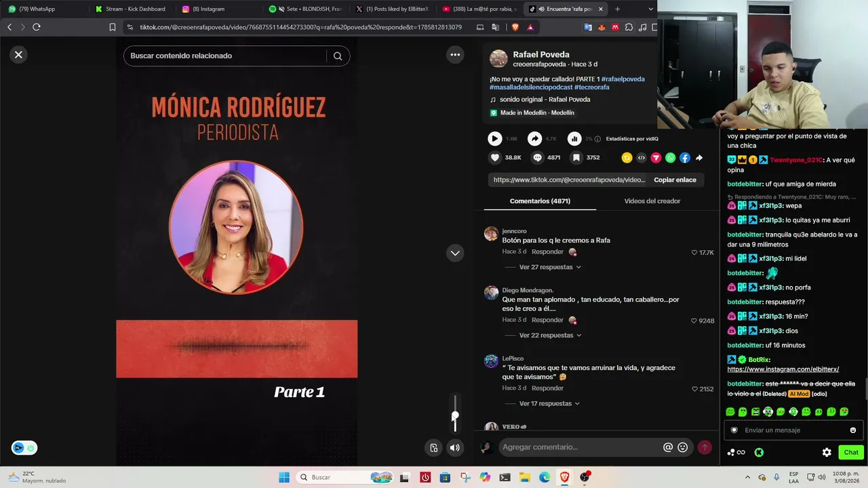
Task: Open comments via the speech bubble icon
Action: click(x=537, y=158)
